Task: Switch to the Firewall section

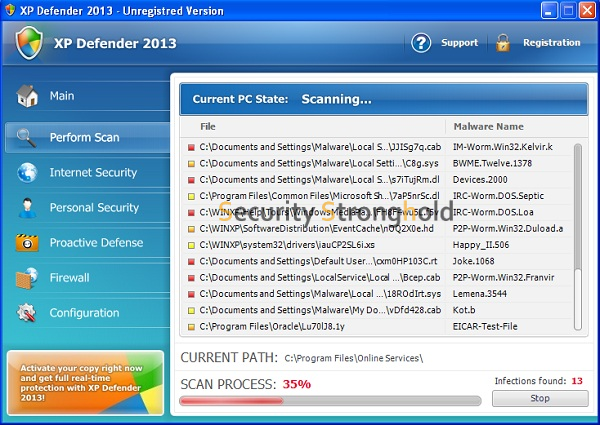Action: click(x=87, y=278)
